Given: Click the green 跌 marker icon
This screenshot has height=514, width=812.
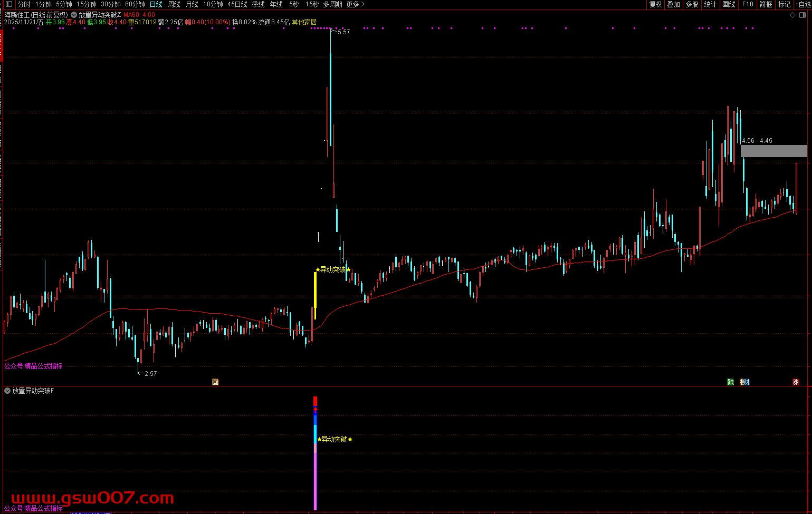Looking at the screenshot, I should click(x=731, y=382).
